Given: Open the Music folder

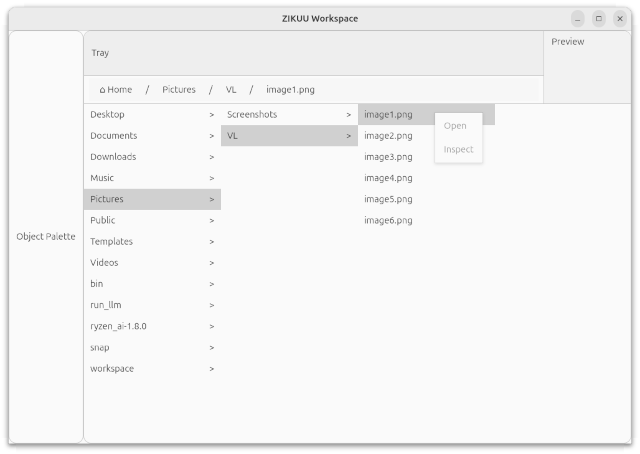Looking at the screenshot, I should point(152,178).
